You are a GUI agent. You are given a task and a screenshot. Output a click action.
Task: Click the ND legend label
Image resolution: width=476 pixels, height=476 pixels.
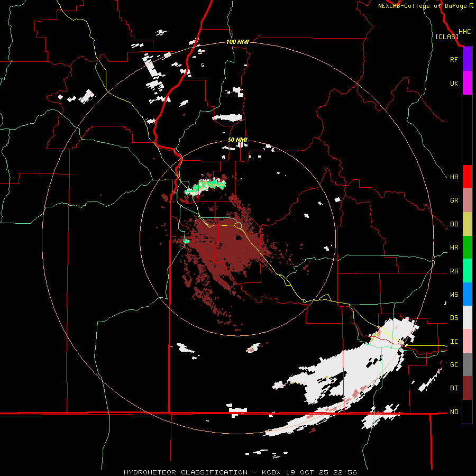click(454, 412)
